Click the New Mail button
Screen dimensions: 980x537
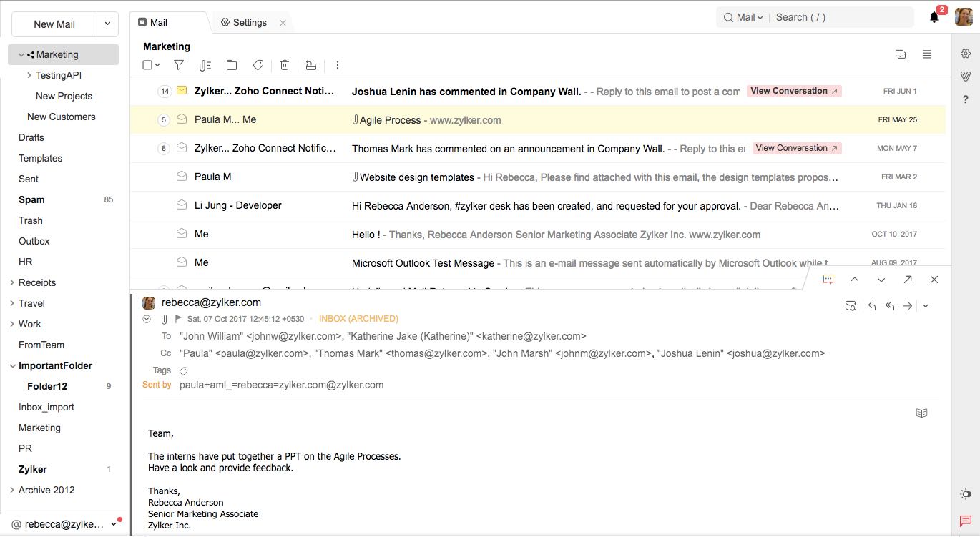coord(54,24)
